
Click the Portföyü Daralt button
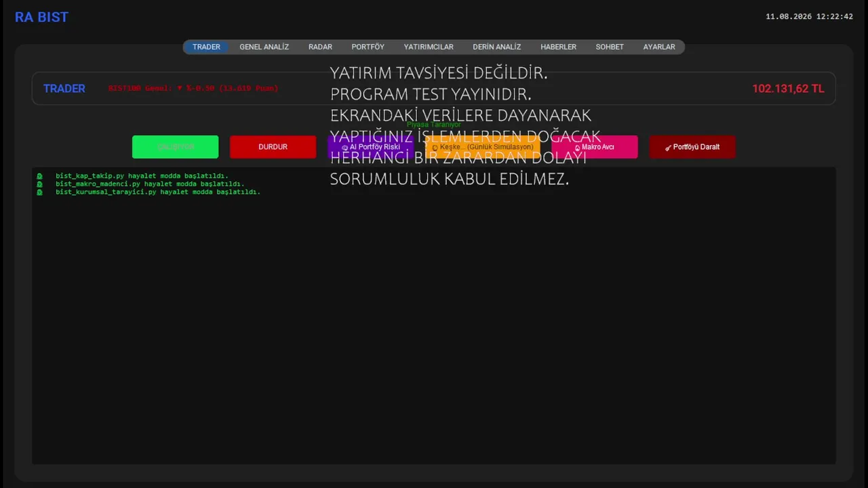692,147
